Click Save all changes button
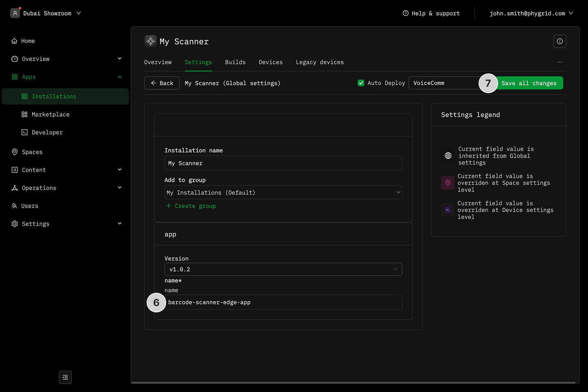The image size is (588, 392). pyautogui.click(x=529, y=83)
